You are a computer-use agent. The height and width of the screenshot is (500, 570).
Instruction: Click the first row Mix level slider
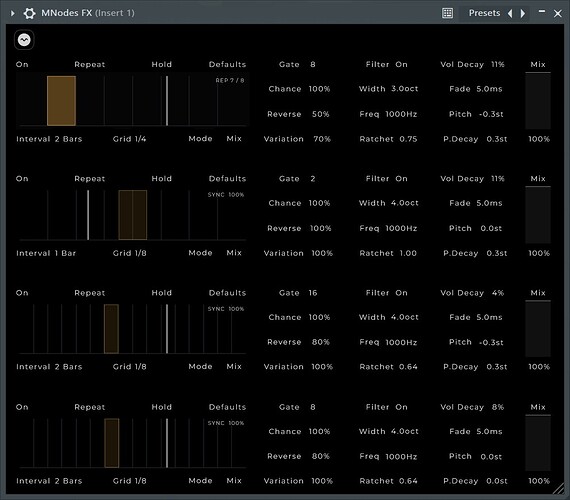pos(538,101)
